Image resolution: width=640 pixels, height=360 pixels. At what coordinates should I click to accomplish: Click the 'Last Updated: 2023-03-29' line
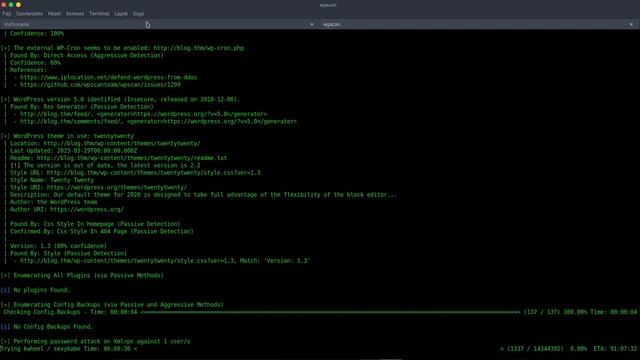(73, 151)
